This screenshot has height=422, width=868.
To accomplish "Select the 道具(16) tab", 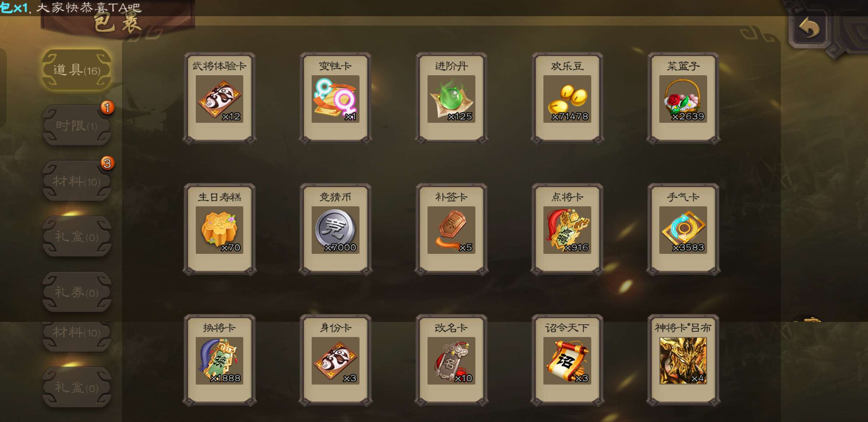I will [77, 69].
